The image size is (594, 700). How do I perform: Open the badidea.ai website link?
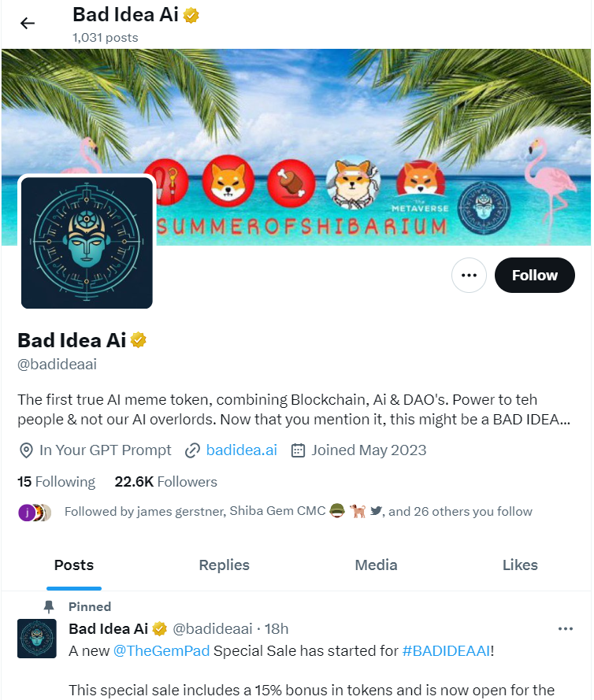[x=242, y=451]
